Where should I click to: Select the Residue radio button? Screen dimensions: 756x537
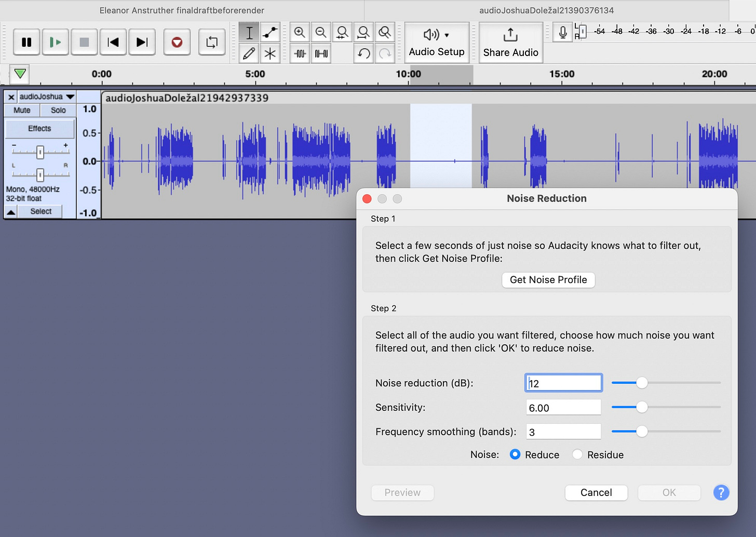(577, 454)
